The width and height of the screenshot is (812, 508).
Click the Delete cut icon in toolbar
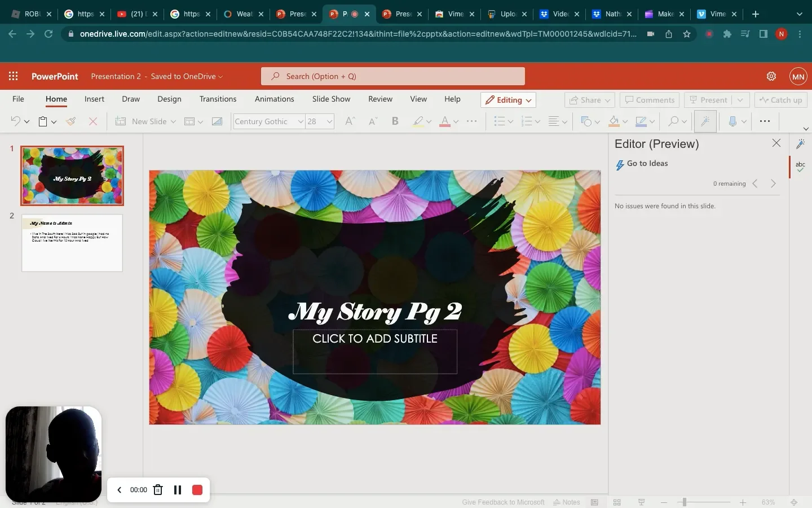93,121
